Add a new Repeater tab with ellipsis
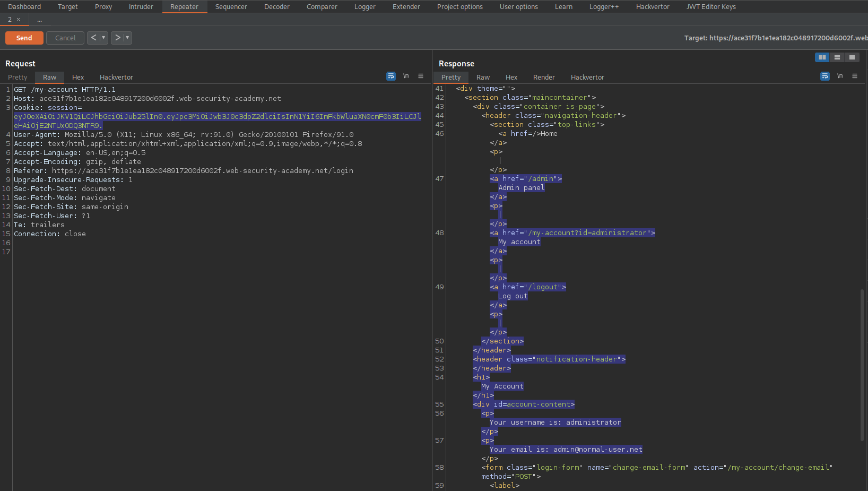Image resolution: width=868 pixels, height=491 pixels. point(39,20)
